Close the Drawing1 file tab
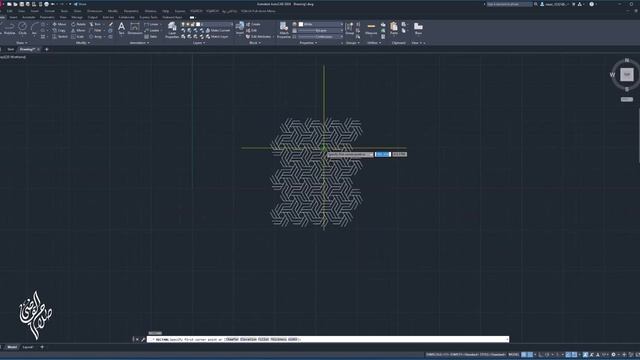This screenshot has width=640, height=360. (x=38, y=49)
